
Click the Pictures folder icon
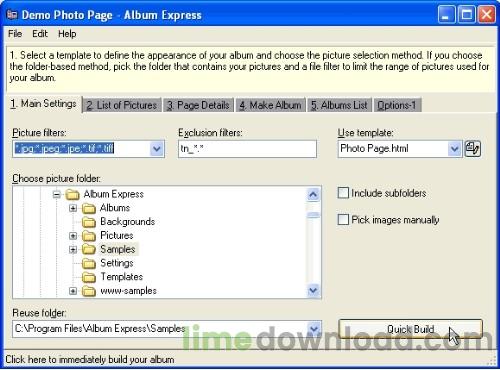pos(89,236)
